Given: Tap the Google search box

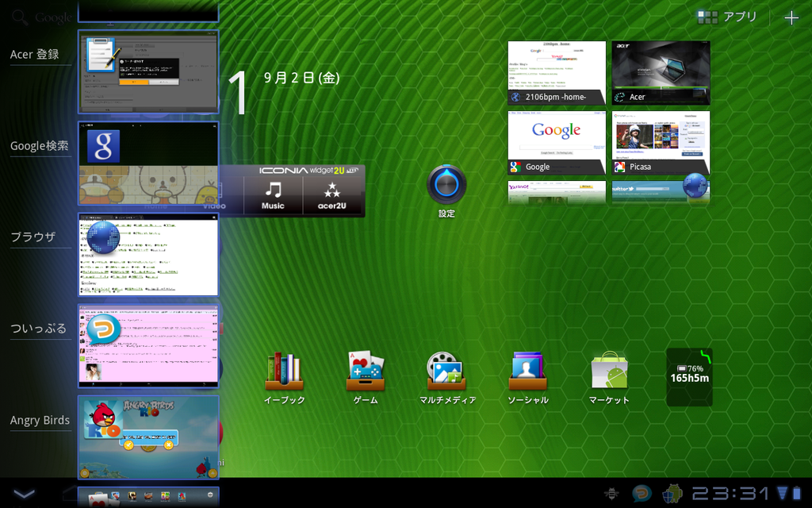Looking at the screenshot, I should (42, 17).
